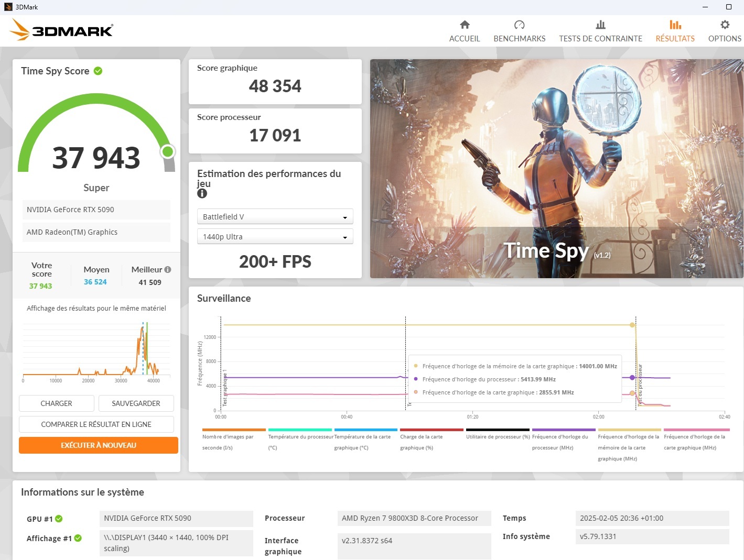Click the info icon beside Meilleur
Viewport: 744px width, 560px height.
168,270
